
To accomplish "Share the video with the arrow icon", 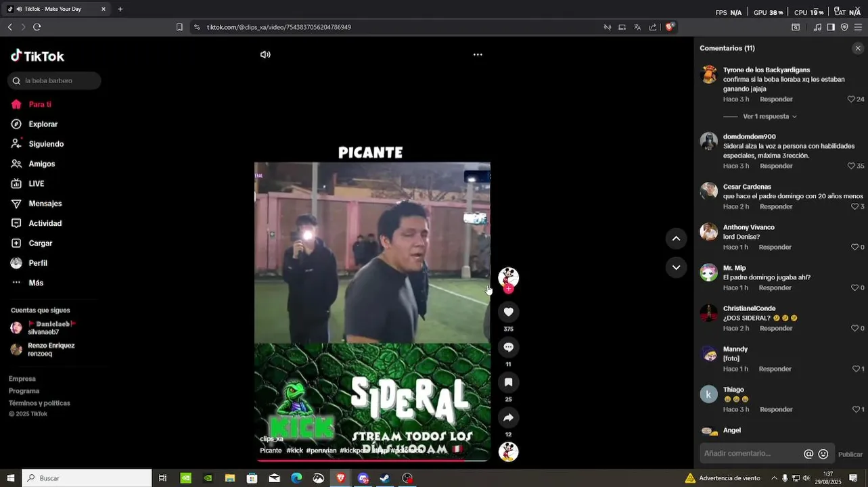I will point(509,417).
